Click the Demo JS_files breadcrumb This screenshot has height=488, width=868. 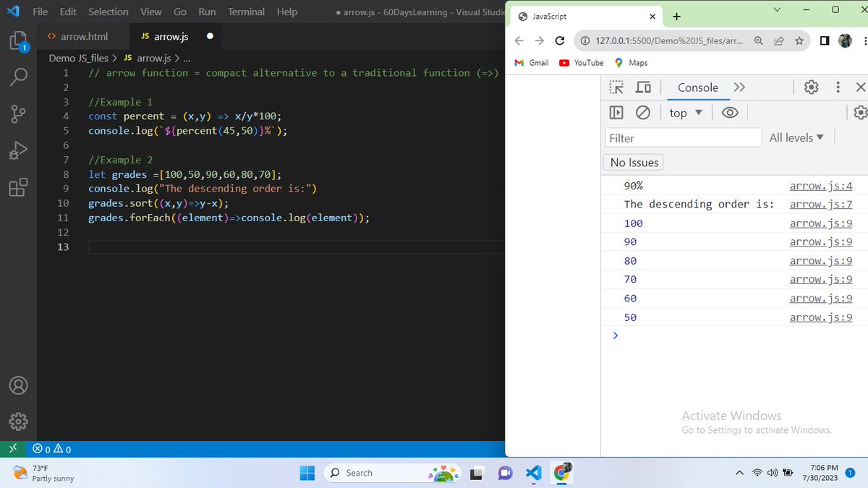coord(78,59)
